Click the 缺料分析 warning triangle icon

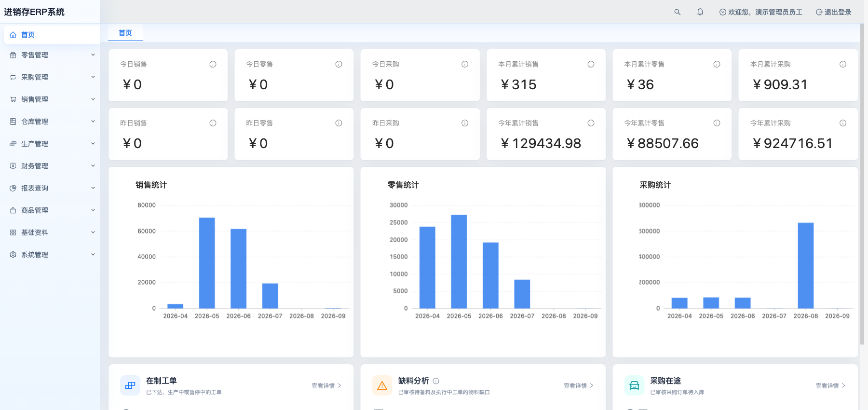382,385
